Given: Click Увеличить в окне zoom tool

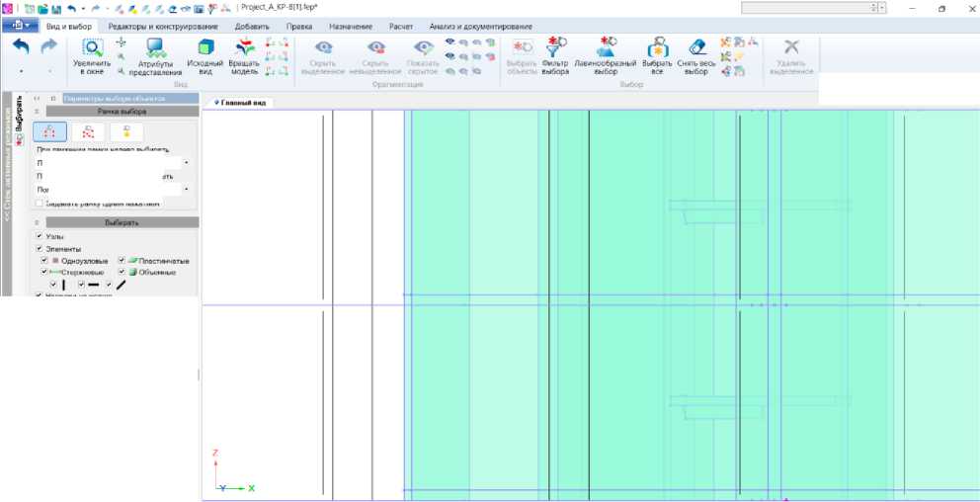Looking at the screenshot, I should coord(92,57).
